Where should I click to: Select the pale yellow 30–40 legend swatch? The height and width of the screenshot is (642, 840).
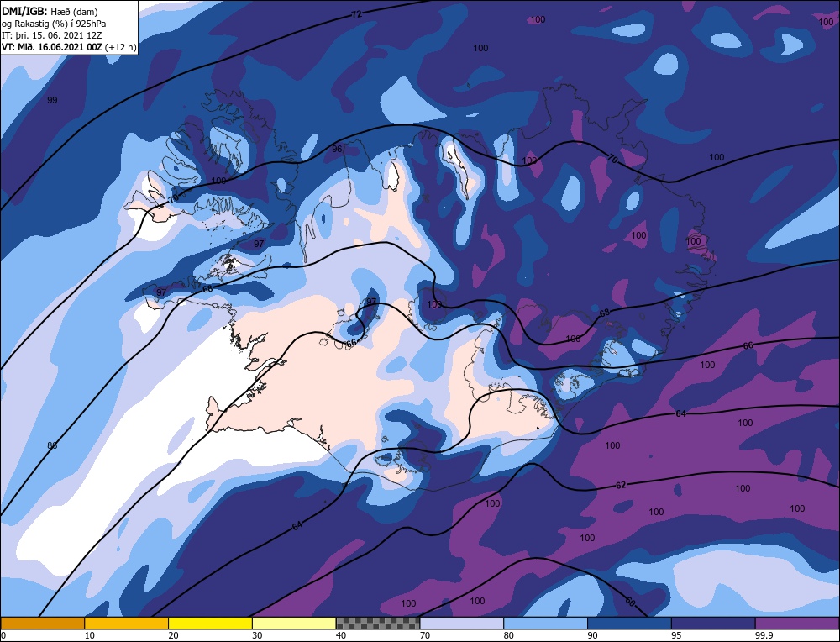294,623
